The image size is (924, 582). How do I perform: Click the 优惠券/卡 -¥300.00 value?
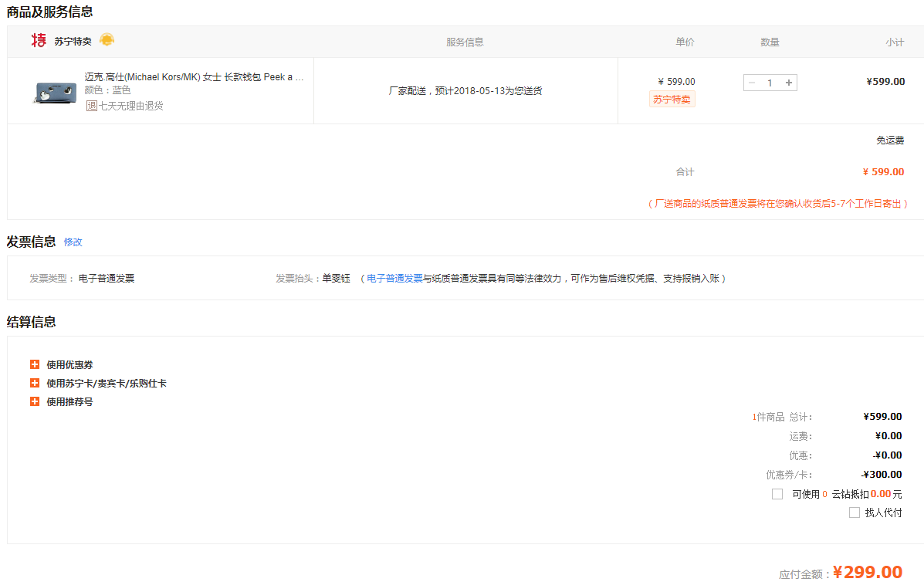click(882, 474)
